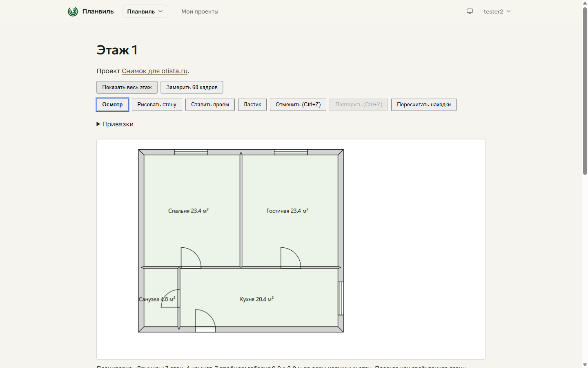Select the Спальня 23.4 м² room label
Viewport: 588px width, 368px height.
(188, 211)
